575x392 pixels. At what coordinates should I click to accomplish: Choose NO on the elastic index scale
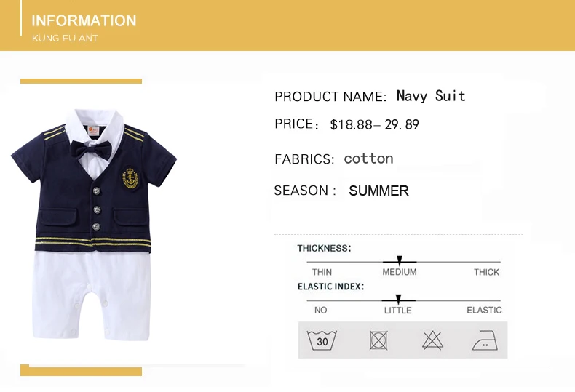click(x=320, y=311)
